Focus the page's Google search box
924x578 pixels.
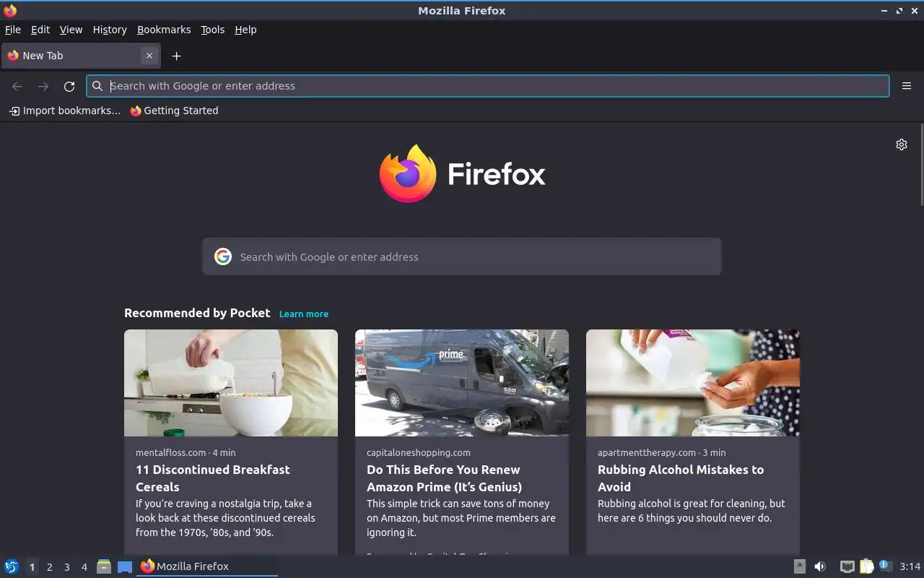pyautogui.click(x=462, y=256)
